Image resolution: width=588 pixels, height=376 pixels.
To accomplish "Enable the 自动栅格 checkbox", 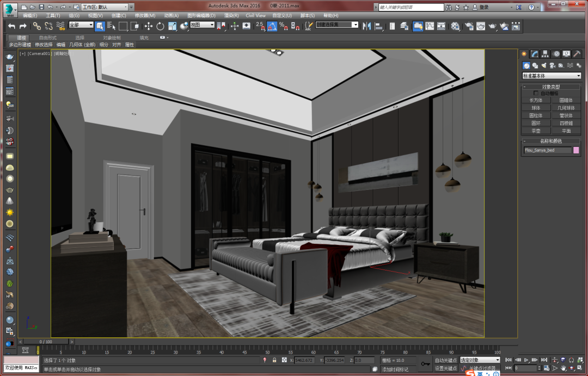I will point(536,93).
